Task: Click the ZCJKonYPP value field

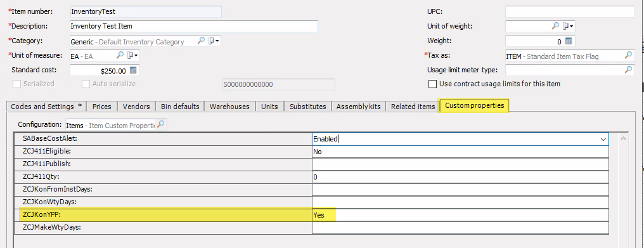Action: (x=460, y=214)
